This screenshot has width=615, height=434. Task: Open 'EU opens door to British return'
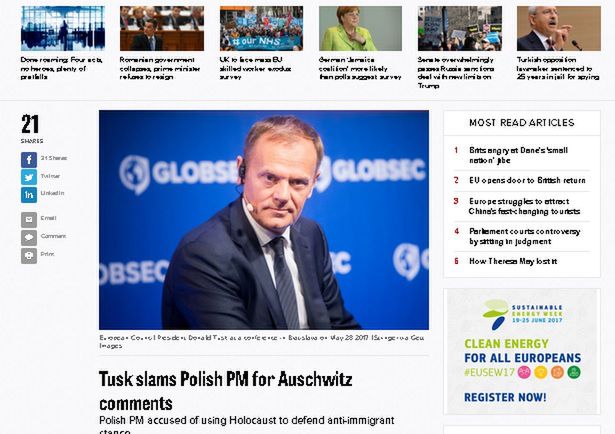coord(527,180)
